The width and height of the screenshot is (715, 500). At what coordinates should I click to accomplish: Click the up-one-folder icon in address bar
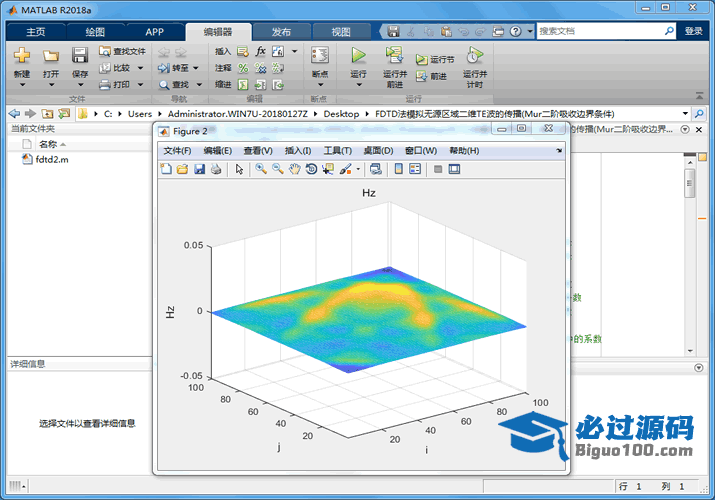(47, 113)
